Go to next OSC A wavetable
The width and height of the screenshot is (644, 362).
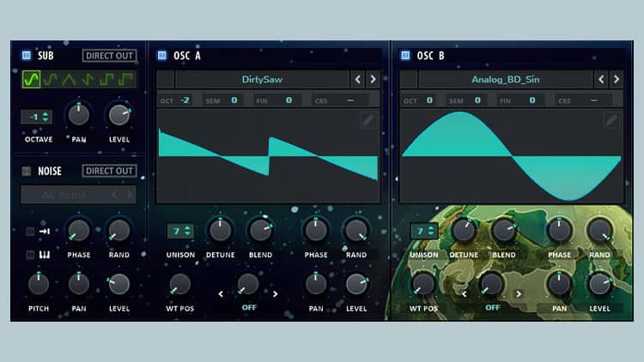[x=373, y=79]
